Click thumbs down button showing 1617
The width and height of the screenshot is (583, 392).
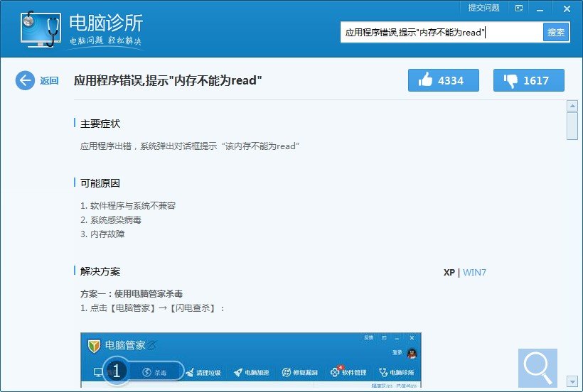click(x=529, y=80)
